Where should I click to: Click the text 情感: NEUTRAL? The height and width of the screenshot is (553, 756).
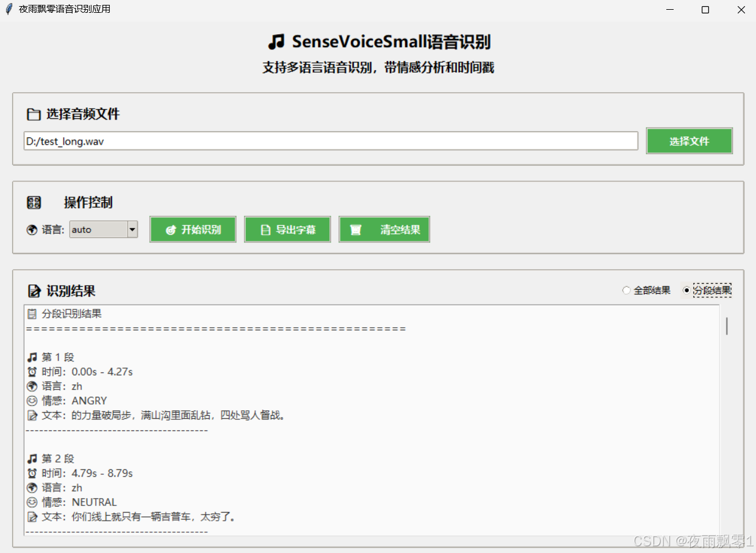click(79, 502)
